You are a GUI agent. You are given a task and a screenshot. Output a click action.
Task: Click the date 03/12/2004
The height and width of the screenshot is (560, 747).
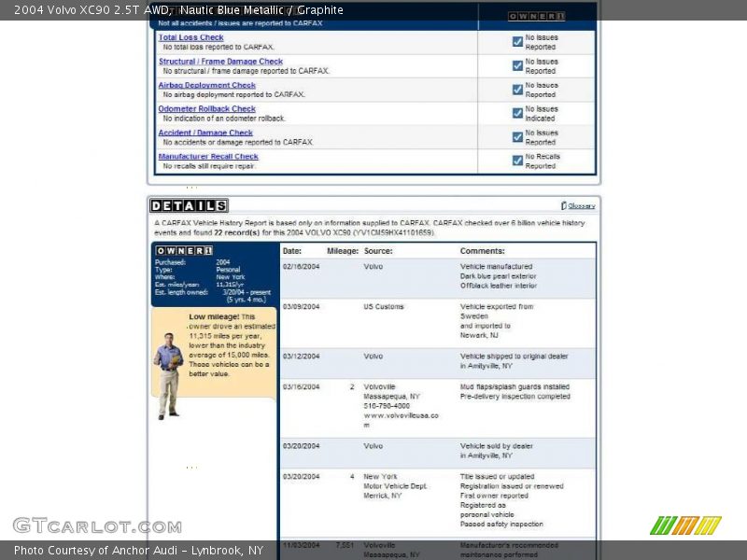(301, 357)
